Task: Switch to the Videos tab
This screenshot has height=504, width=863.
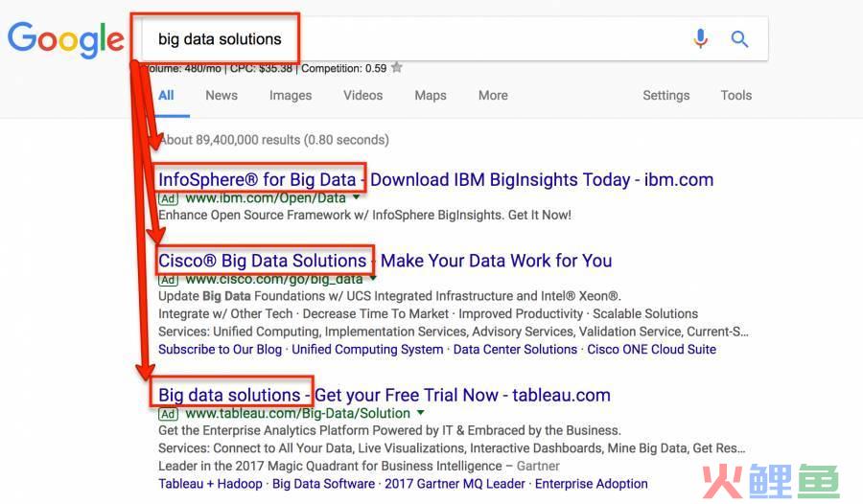Action: 362,95
